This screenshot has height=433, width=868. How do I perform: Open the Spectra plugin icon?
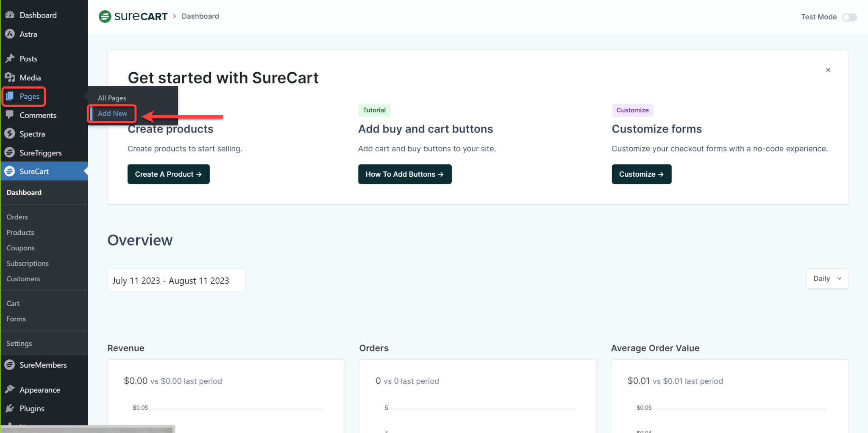(x=10, y=133)
